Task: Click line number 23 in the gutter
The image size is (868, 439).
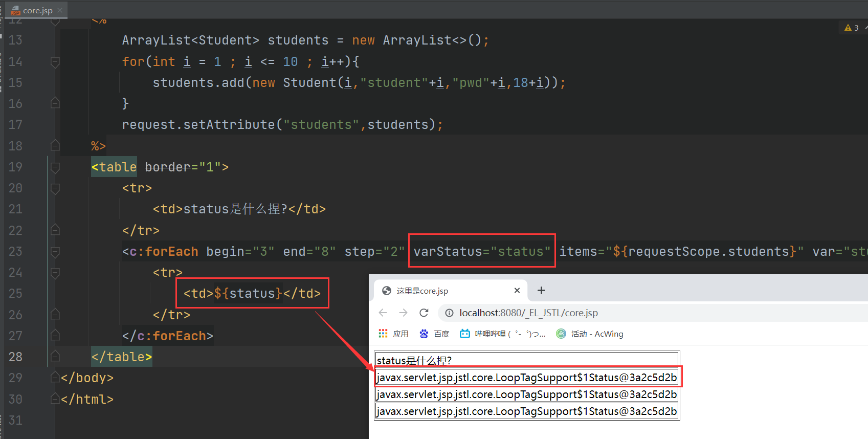Action: point(15,251)
